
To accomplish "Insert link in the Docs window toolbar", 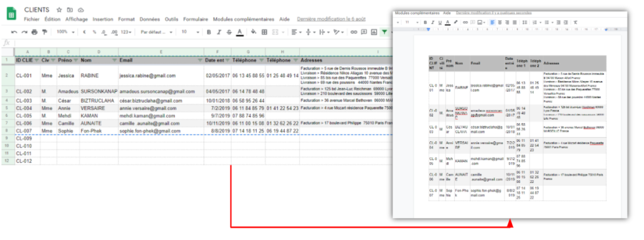I will click(465, 22).
